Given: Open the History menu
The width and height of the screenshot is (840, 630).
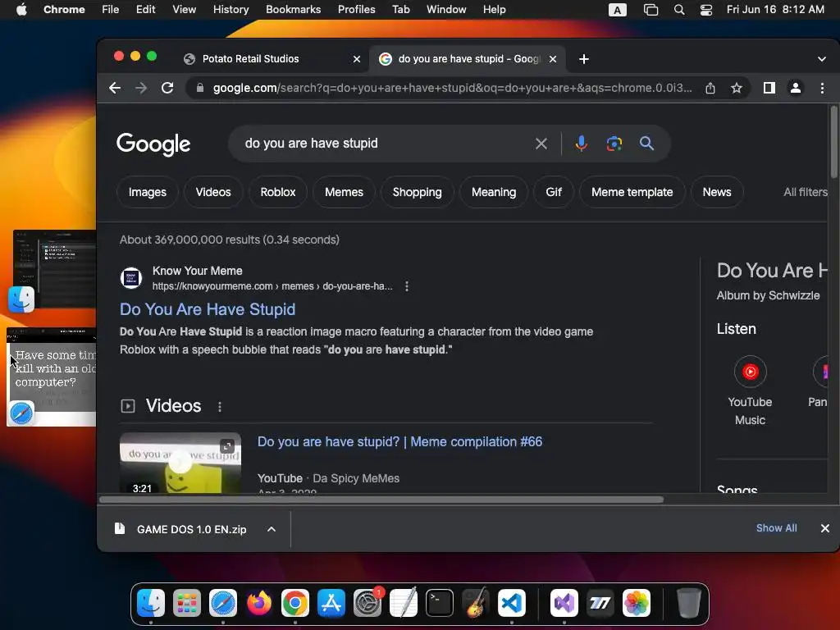Looking at the screenshot, I should 231,10.
